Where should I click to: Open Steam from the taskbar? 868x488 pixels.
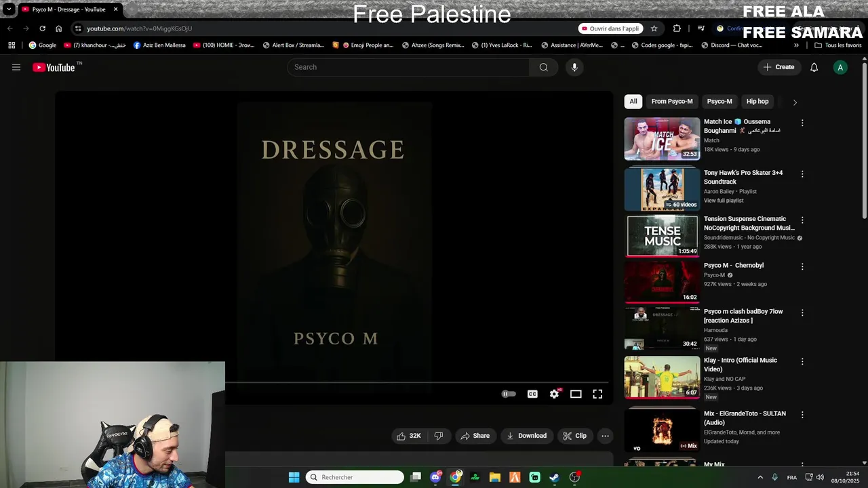click(554, 477)
